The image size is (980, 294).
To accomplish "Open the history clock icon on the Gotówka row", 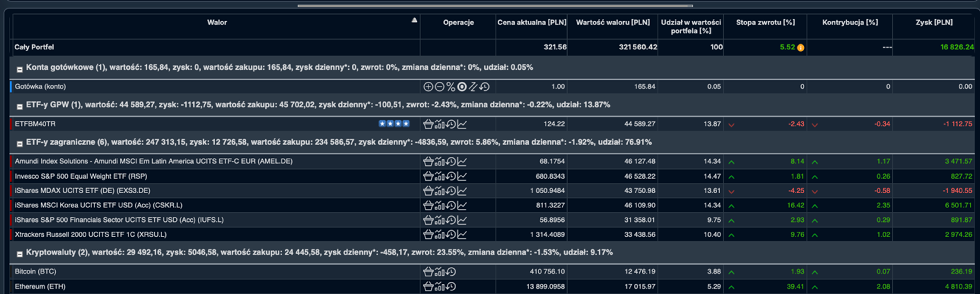I will pyautogui.click(x=484, y=87).
